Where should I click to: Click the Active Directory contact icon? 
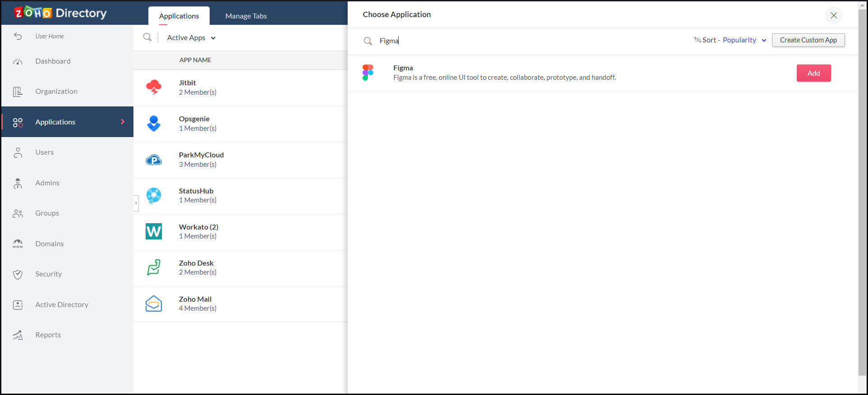pos(18,305)
